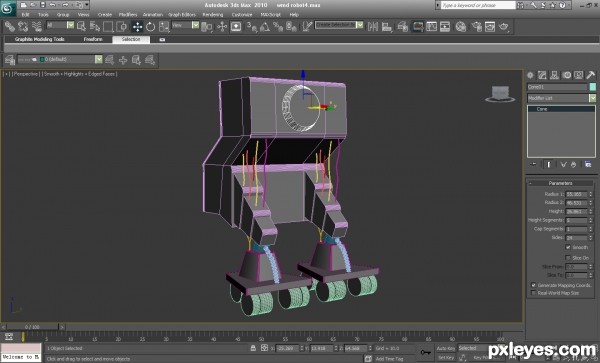
Task: Switch to Graphite Modeling Tools tab
Action: [x=39, y=39]
